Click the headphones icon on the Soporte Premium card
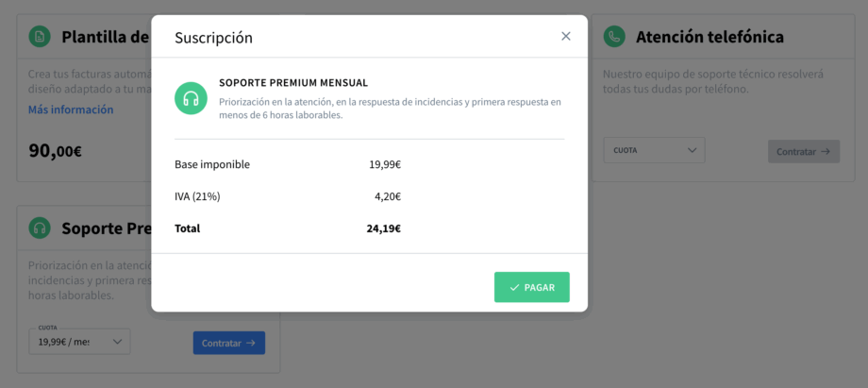 coord(40,228)
